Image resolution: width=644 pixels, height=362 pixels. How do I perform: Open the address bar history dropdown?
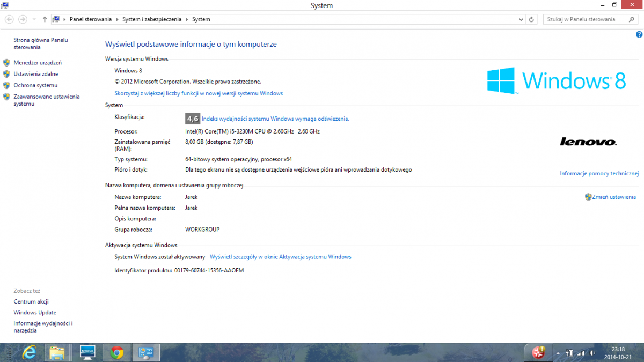click(521, 19)
